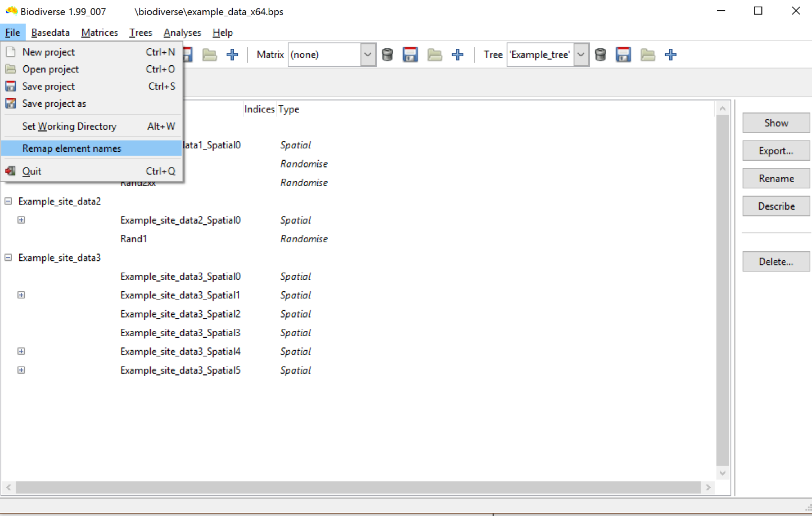Add a new tree with the plus icon
Viewport: 812px width, 516px height.
[670, 55]
